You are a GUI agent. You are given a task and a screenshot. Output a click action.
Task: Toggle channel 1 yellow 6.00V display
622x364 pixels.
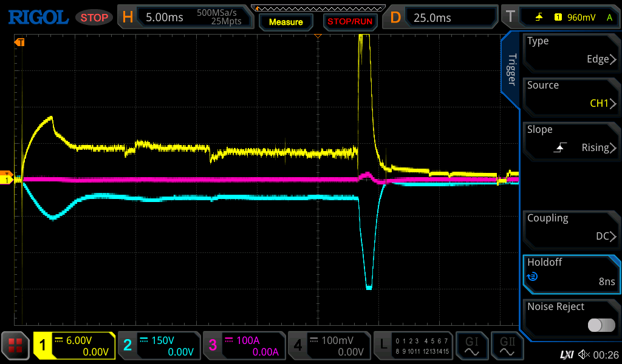[x=74, y=346]
